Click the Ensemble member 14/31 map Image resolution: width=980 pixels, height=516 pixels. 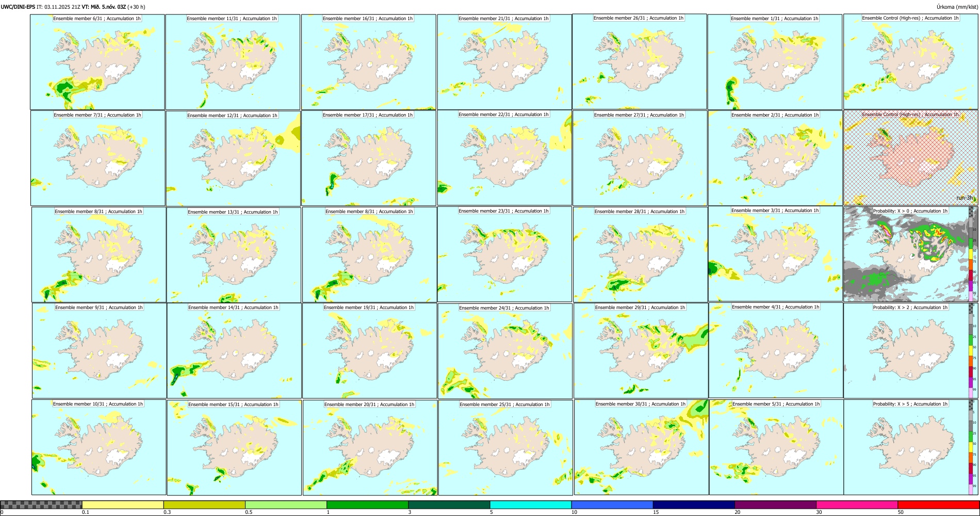point(234,351)
